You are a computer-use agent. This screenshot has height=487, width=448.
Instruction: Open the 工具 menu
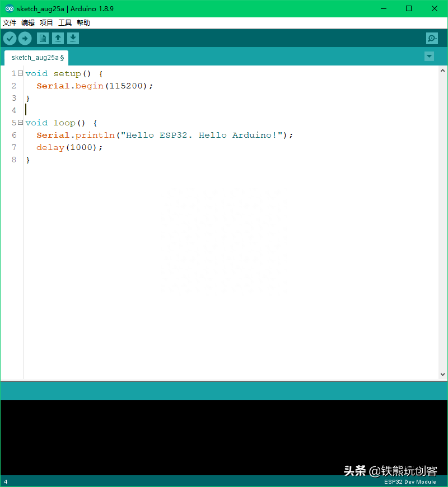pos(65,23)
